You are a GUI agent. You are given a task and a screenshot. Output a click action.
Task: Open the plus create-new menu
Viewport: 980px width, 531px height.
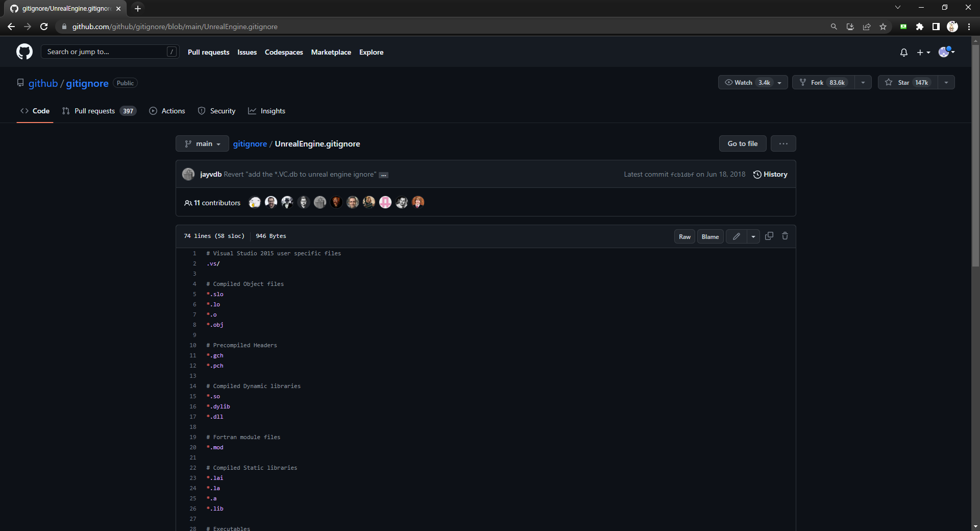(x=923, y=52)
